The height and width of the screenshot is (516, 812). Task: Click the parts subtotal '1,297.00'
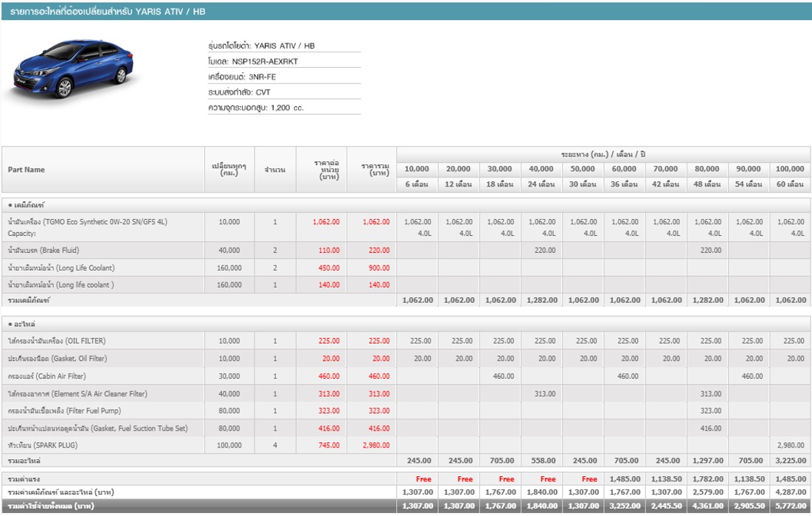708,461
